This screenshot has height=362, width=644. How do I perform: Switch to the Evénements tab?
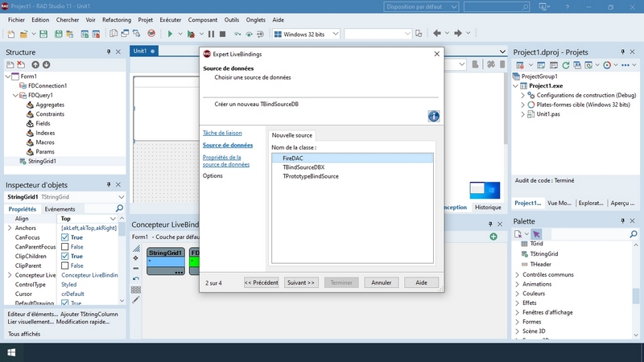[x=60, y=209]
